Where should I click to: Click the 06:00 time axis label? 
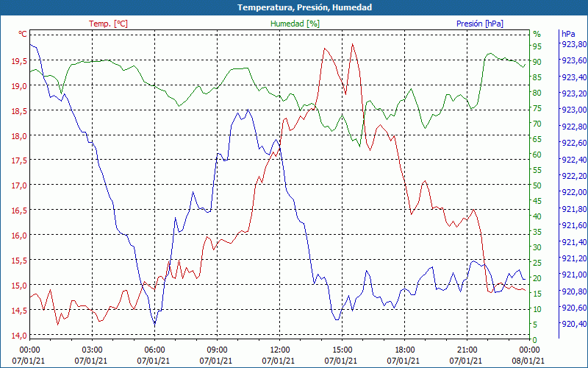154,350
